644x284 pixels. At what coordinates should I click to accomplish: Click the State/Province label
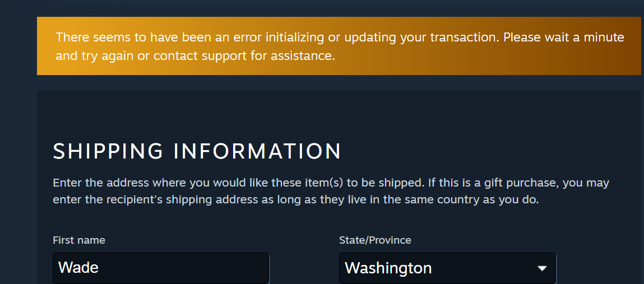point(375,240)
